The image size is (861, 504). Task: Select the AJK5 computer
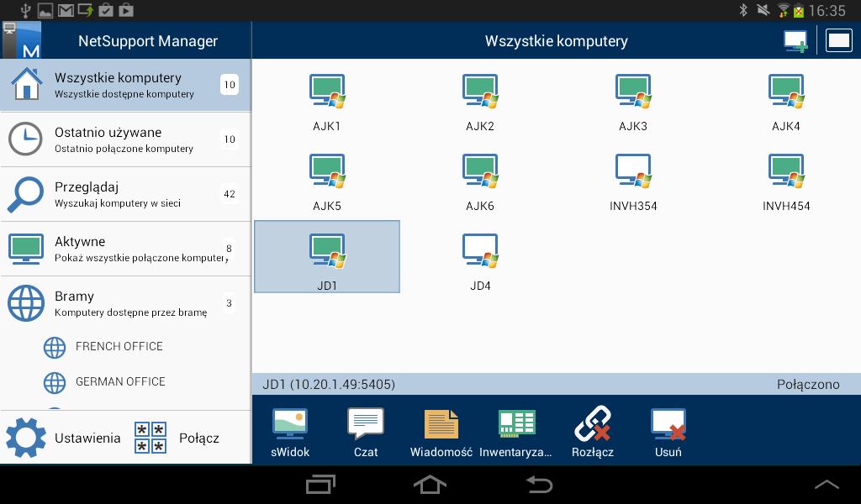coord(327,182)
